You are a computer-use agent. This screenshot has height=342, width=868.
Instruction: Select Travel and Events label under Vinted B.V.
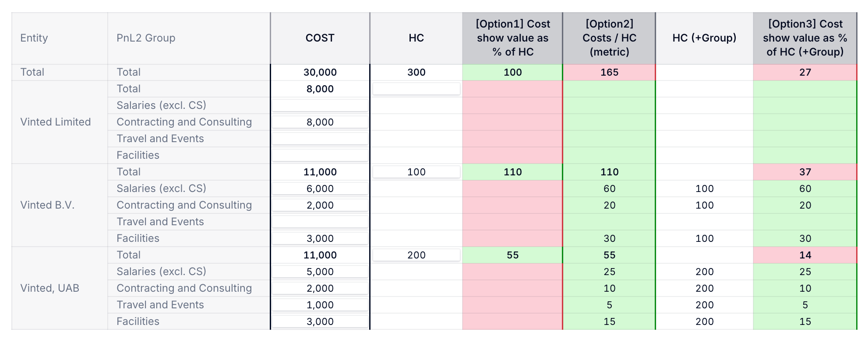pos(160,222)
